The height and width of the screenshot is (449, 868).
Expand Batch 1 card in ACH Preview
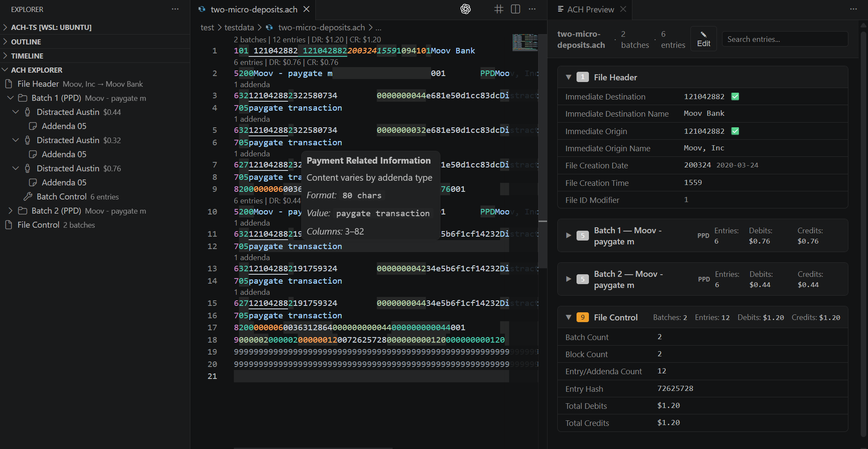tap(568, 235)
